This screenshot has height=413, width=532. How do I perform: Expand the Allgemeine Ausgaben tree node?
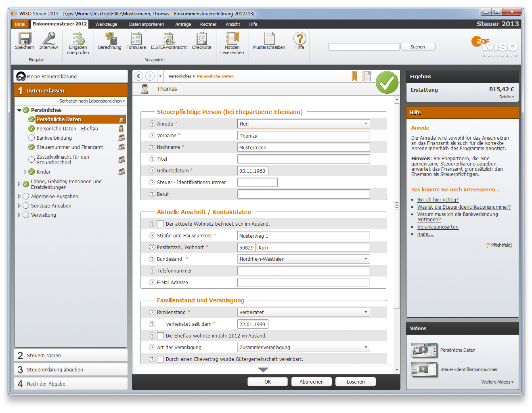[x=19, y=197]
